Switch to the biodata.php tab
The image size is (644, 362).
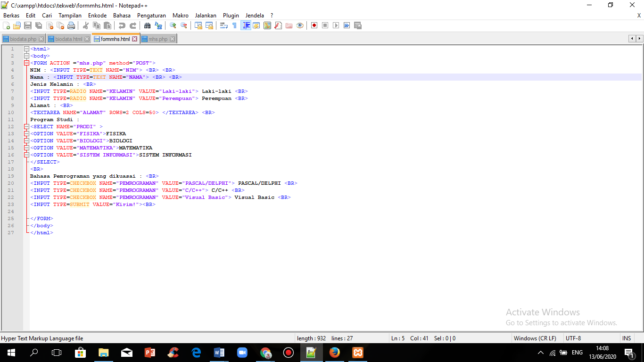point(23,39)
